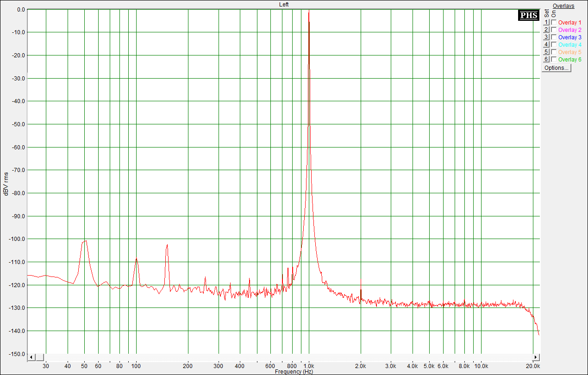Image resolution: width=588 pixels, height=375 pixels.
Task: Click the 1.0k frequency axis label
Action: coord(309,366)
